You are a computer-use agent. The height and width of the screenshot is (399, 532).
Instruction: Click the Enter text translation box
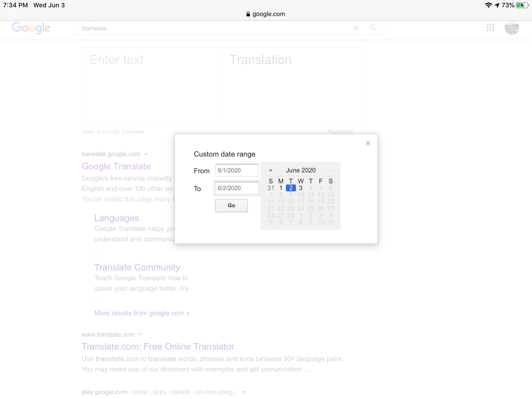point(152,85)
